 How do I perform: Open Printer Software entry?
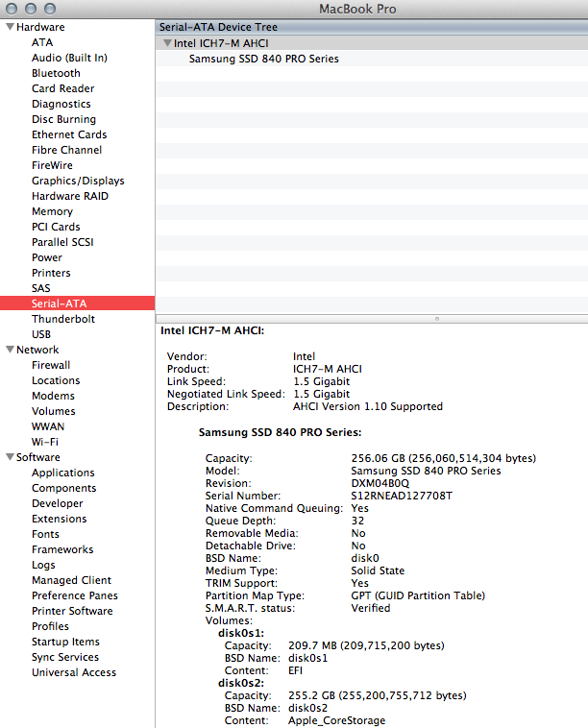(x=72, y=611)
